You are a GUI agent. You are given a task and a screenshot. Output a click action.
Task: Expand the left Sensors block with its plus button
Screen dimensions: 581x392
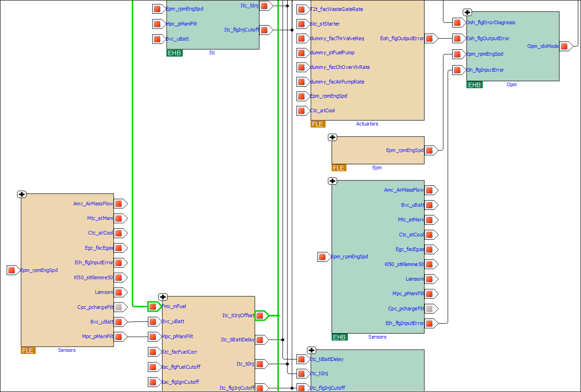point(21,194)
